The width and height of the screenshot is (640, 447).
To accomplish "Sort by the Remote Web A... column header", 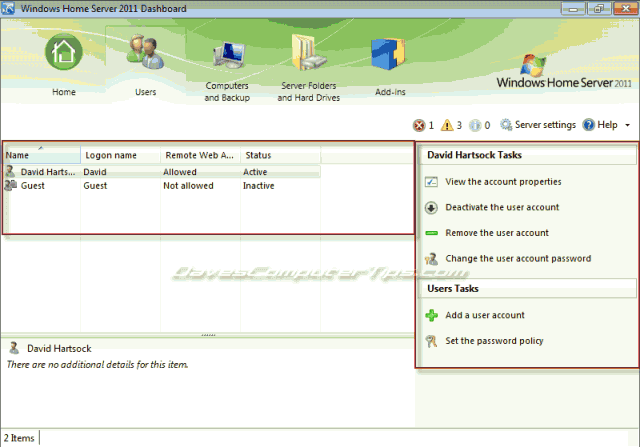I will (200, 155).
